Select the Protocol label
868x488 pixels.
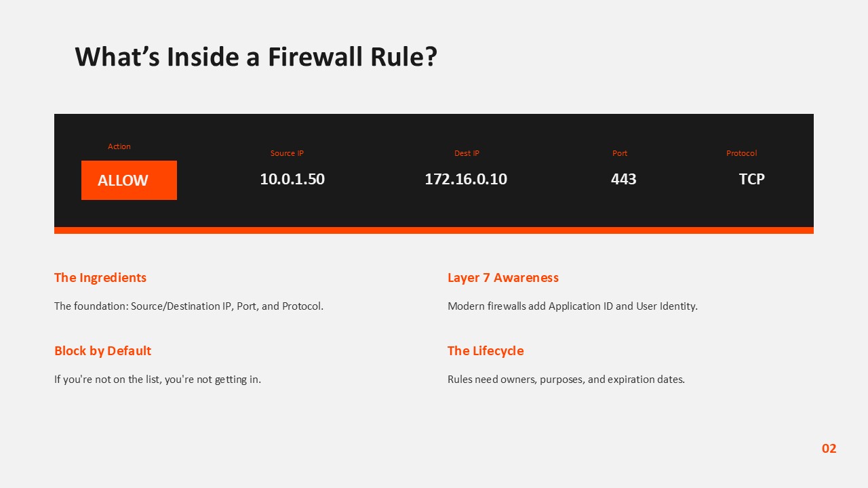741,153
